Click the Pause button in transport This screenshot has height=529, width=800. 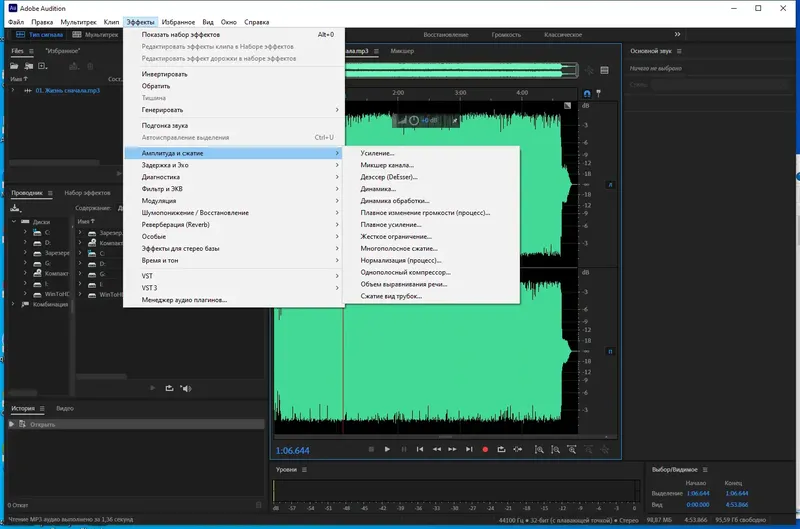[404, 449]
